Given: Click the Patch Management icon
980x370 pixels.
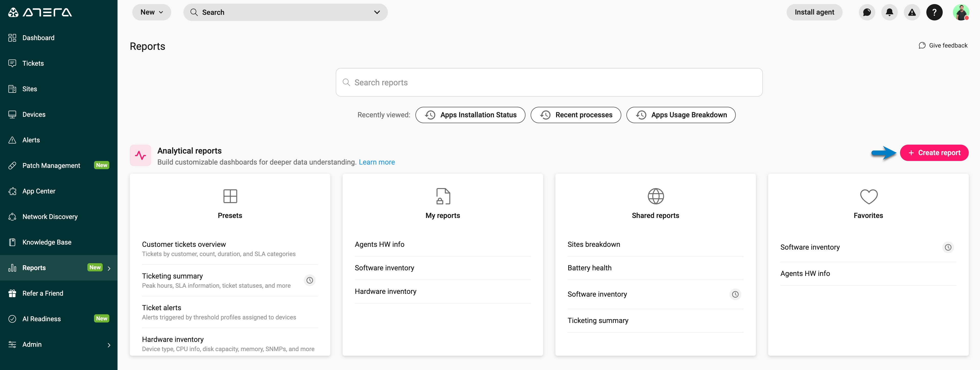Looking at the screenshot, I should (x=12, y=165).
